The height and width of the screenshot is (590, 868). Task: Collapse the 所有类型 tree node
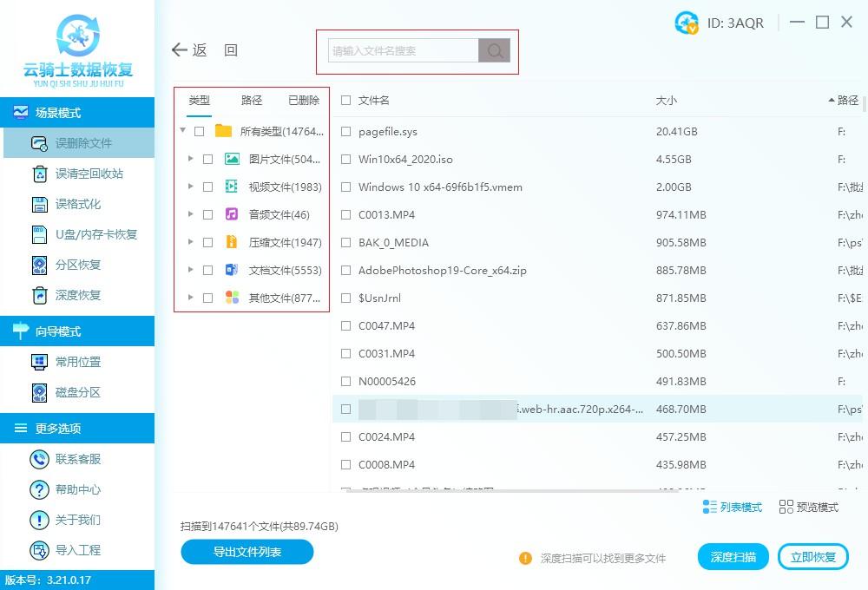[x=182, y=131]
